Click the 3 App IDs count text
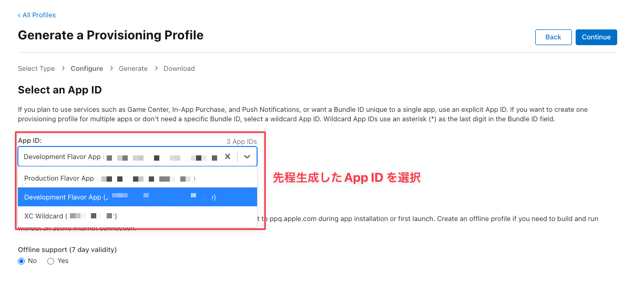Image resolution: width=644 pixels, height=294 pixels. [x=242, y=142]
